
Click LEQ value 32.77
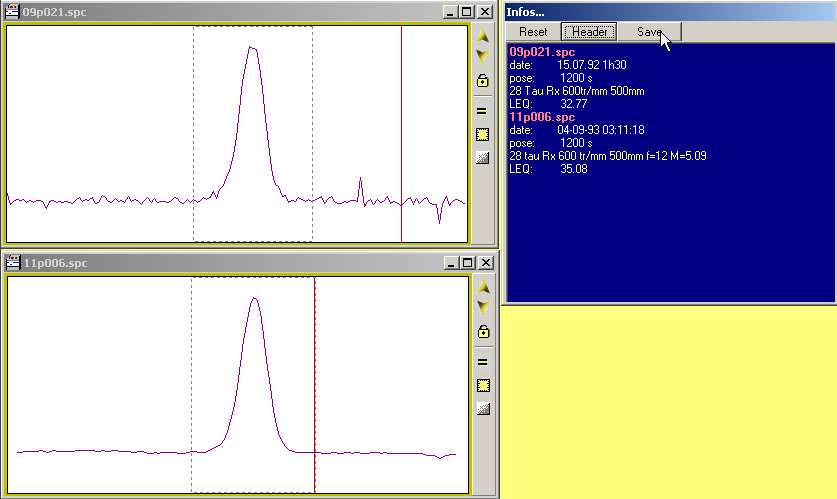point(574,104)
